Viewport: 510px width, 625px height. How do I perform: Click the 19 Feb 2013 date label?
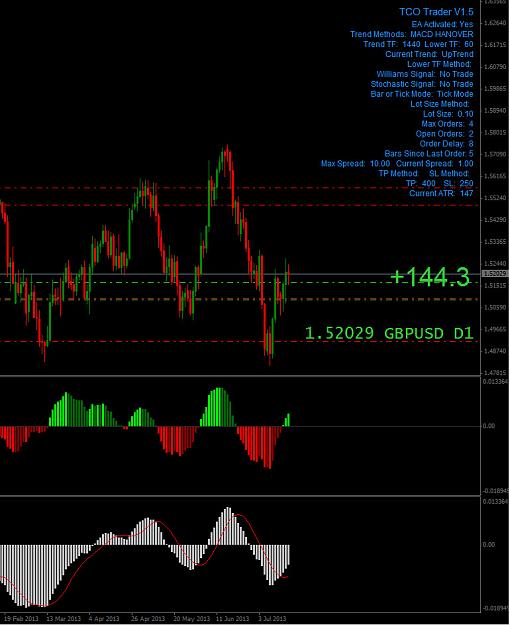tap(22, 618)
